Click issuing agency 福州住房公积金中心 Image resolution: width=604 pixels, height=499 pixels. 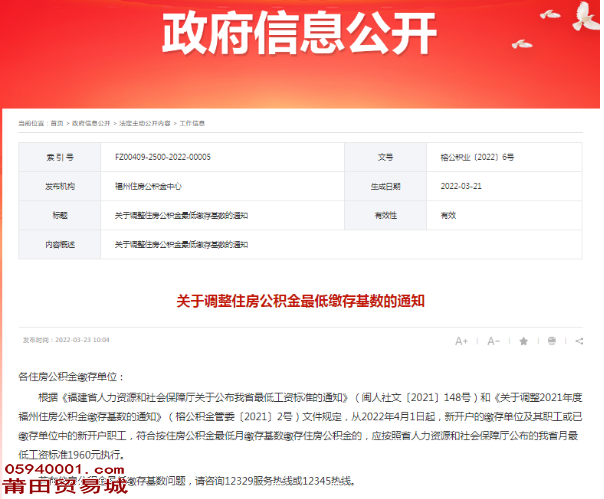(147, 186)
